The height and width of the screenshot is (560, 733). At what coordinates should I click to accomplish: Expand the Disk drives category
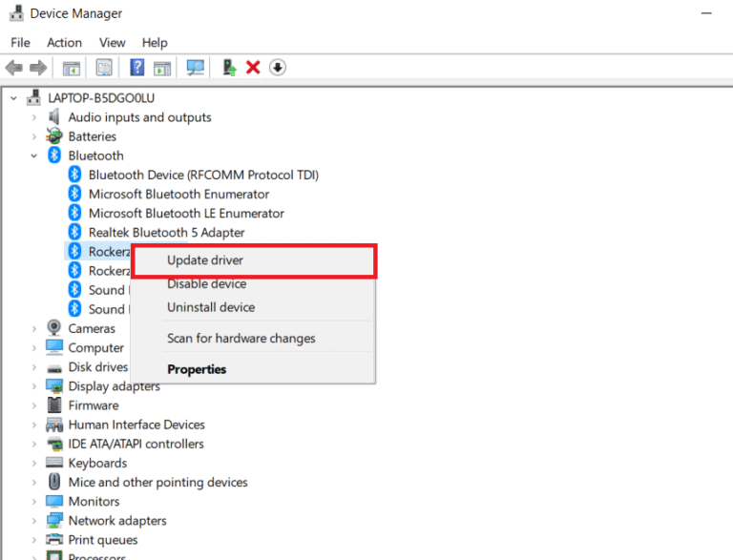[x=34, y=367]
